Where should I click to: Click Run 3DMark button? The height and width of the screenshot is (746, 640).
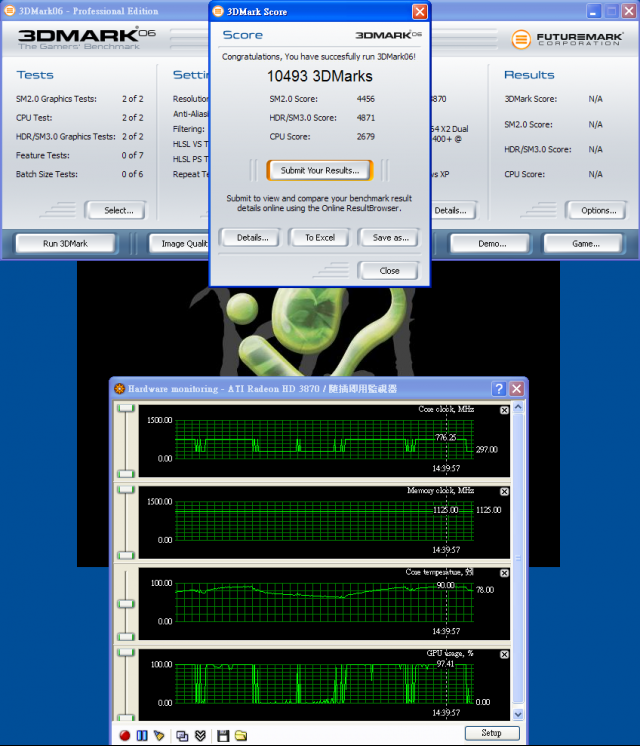pos(66,244)
